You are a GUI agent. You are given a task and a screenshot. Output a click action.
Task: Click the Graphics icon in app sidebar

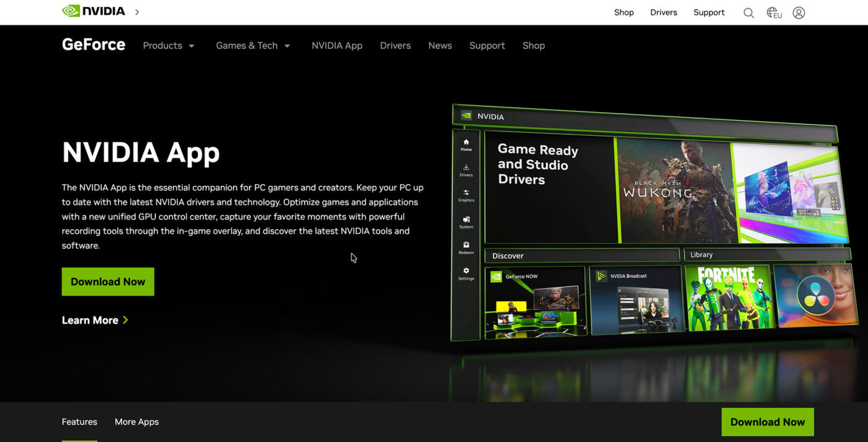[466, 195]
